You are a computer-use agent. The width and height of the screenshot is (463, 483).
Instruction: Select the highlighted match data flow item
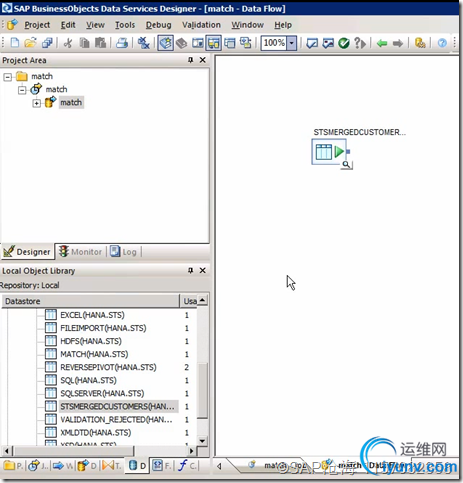71,102
